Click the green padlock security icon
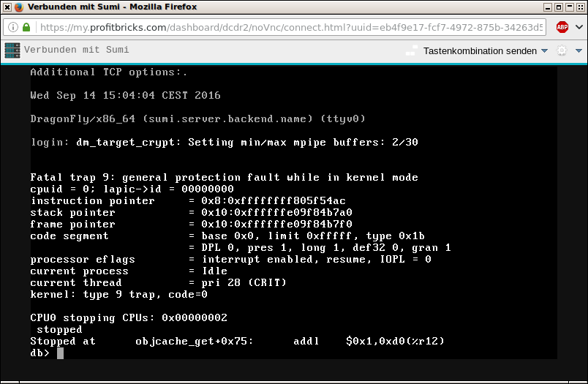The image size is (588, 384). pos(26,27)
